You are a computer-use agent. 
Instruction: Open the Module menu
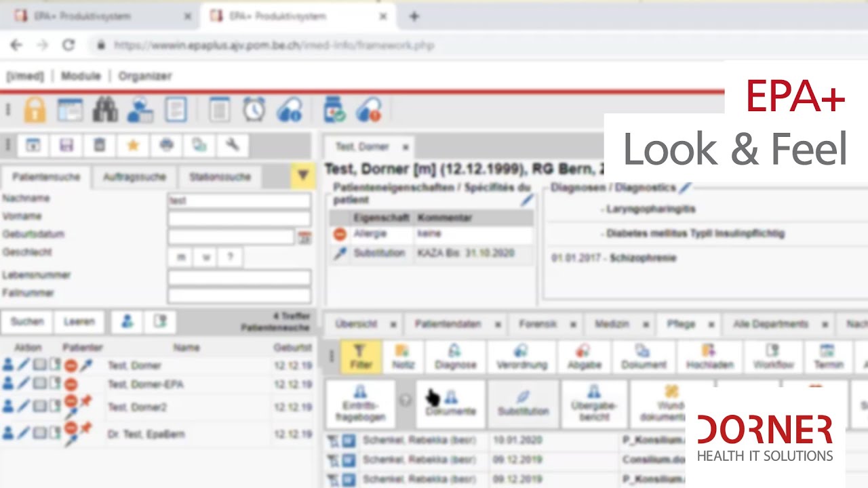tap(81, 76)
